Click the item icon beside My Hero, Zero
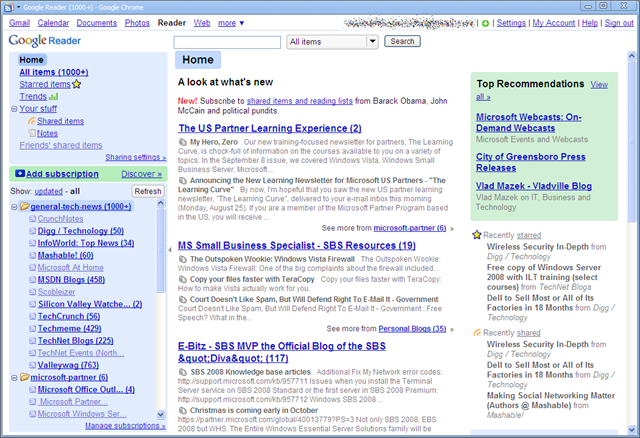 (182, 142)
